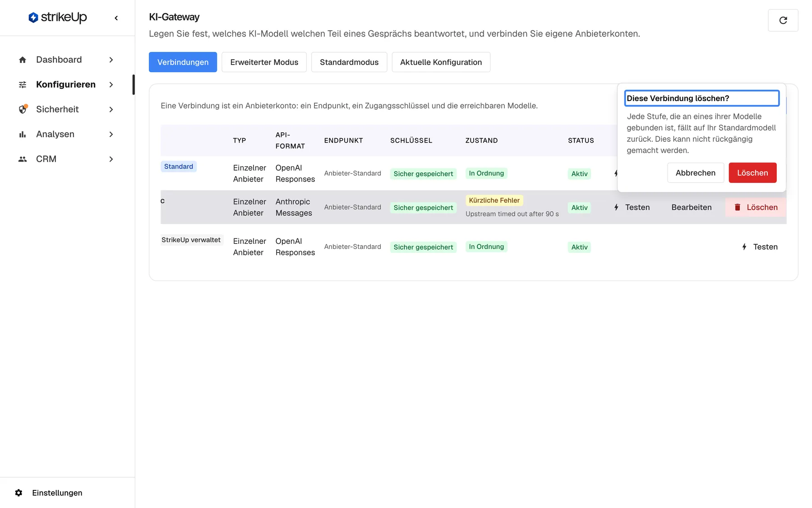The height and width of the screenshot is (508, 812).
Task: Click the Kürzliche Fehler badge
Action: (x=494, y=200)
